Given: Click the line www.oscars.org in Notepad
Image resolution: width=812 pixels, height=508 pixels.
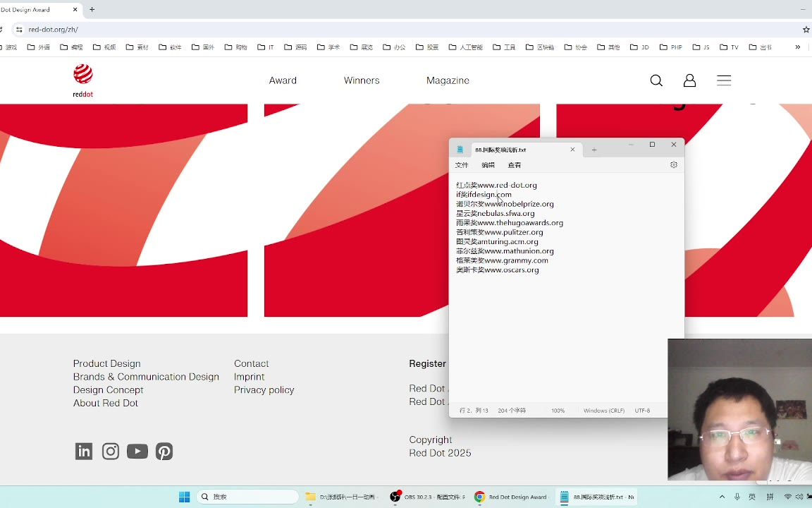Looking at the screenshot, I should click(497, 270).
